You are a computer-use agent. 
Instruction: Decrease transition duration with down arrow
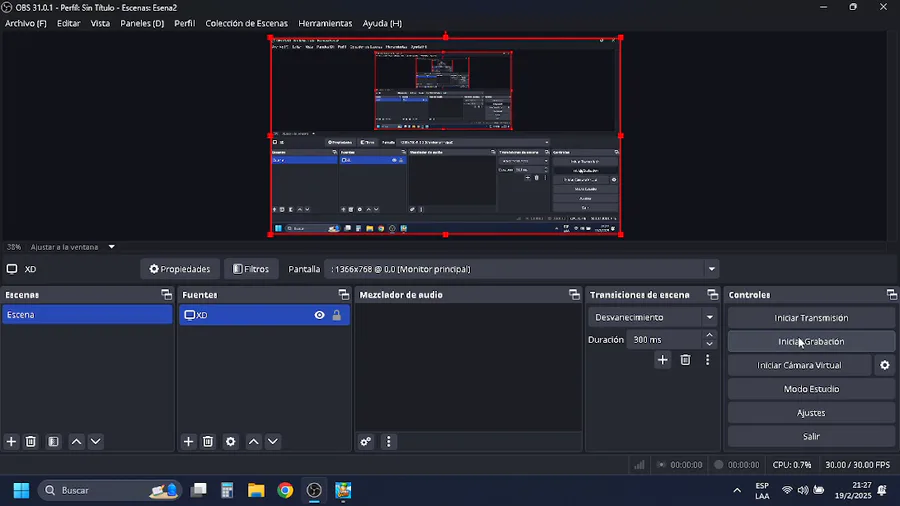point(710,344)
